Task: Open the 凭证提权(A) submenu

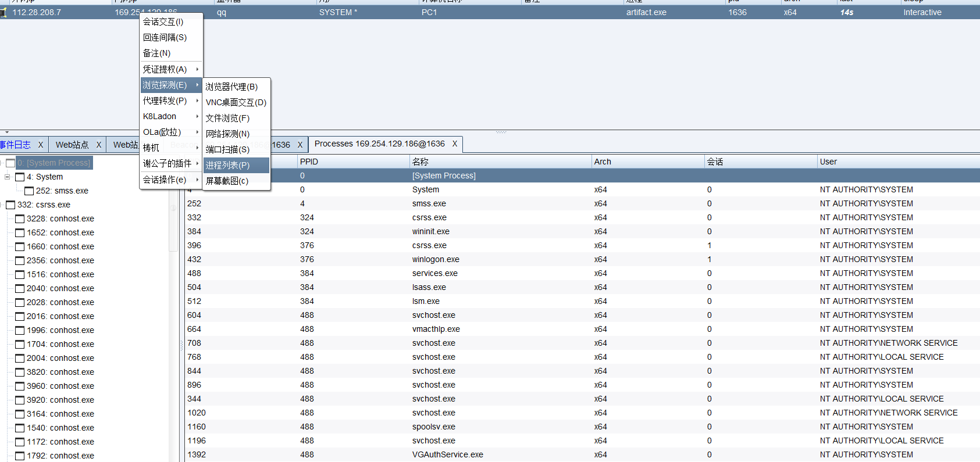Action: (x=171, y=69)
